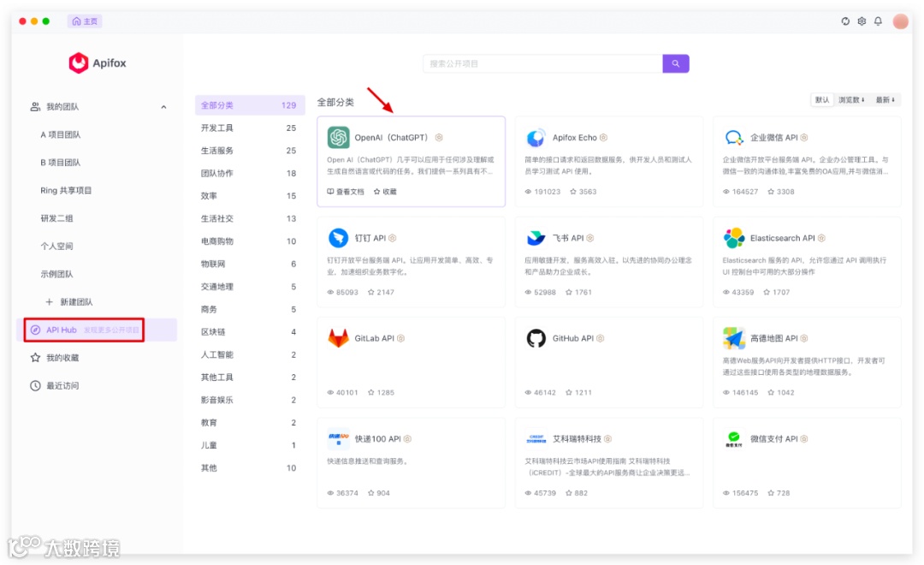Image resolution: width=924 pixels, height=565 pixels.
Task: Click the 企业微信 API project icon
Action: (734, 138)
